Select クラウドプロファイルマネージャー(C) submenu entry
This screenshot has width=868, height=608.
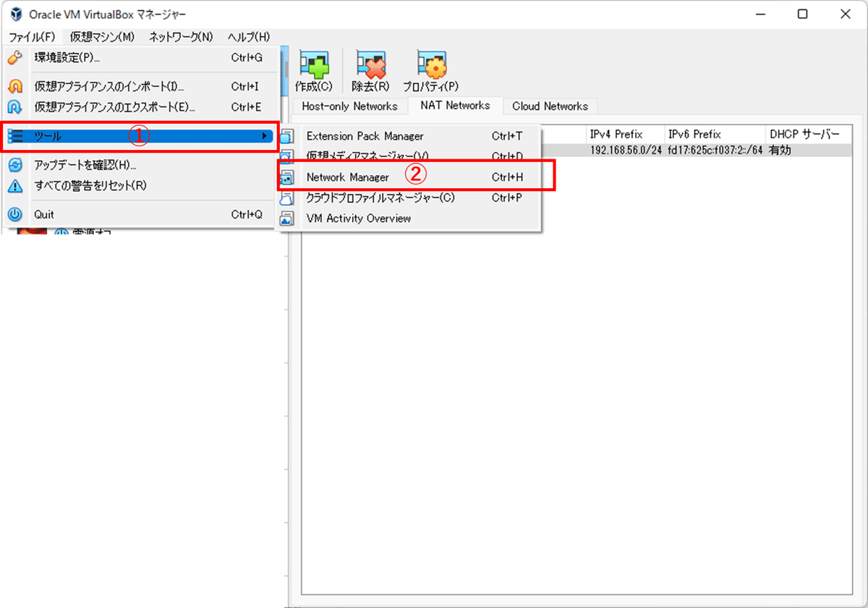pos(409,197)
